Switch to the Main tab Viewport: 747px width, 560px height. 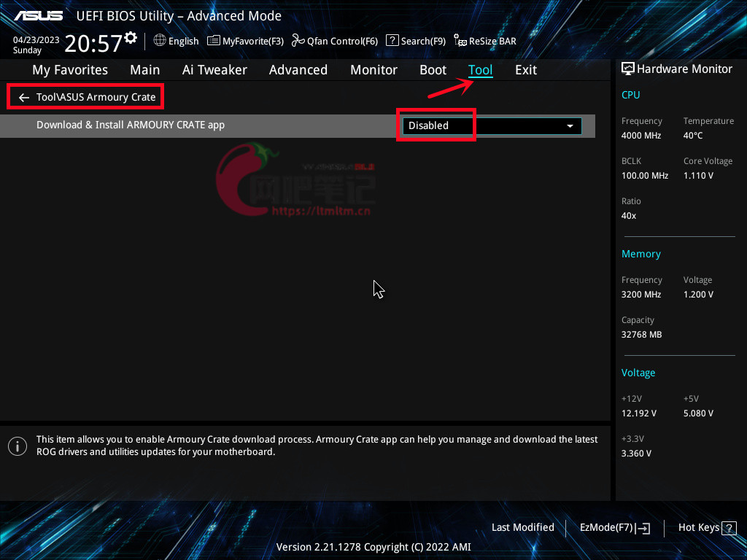[x=145, y=70]
